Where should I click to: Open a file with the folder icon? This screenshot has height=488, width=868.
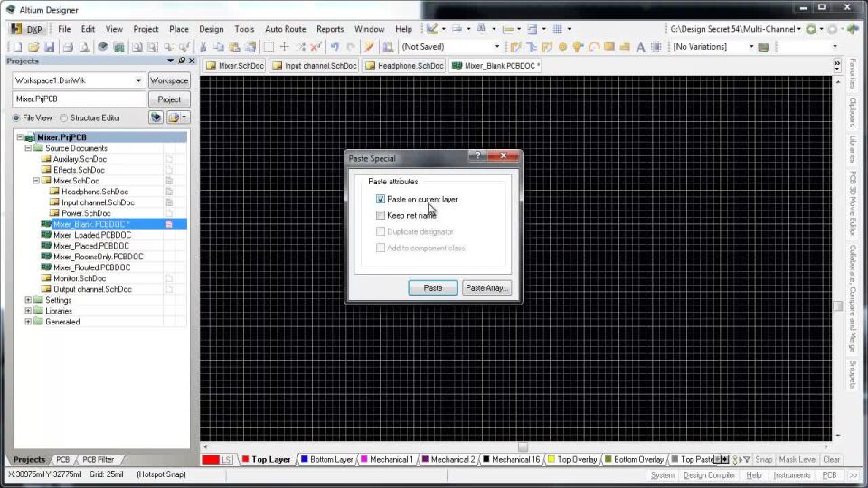point(33,47)
